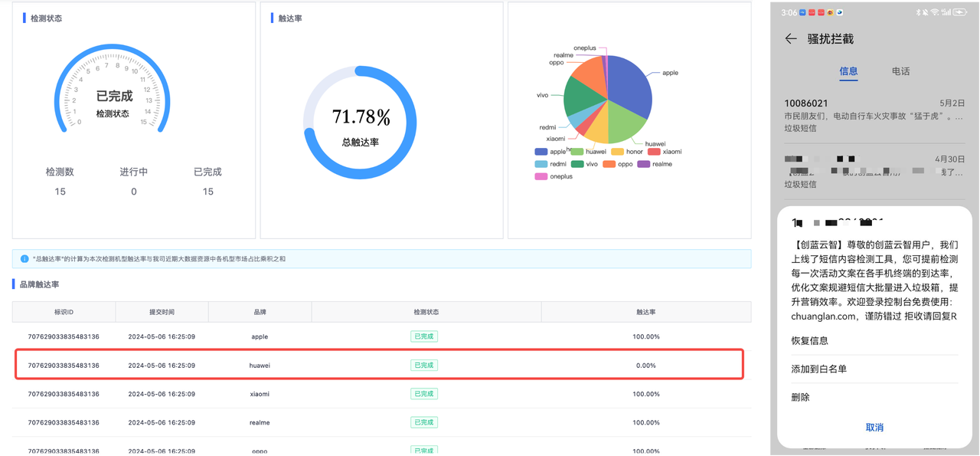This screenshot has height=456, width=980.
Task: Tap the back arrow beside 骚扰拦截
Action: click(791, 39)
